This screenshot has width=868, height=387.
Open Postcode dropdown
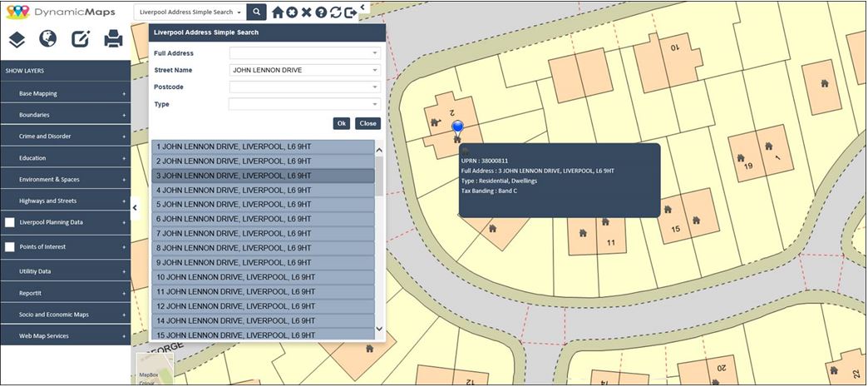pos(305,87)
